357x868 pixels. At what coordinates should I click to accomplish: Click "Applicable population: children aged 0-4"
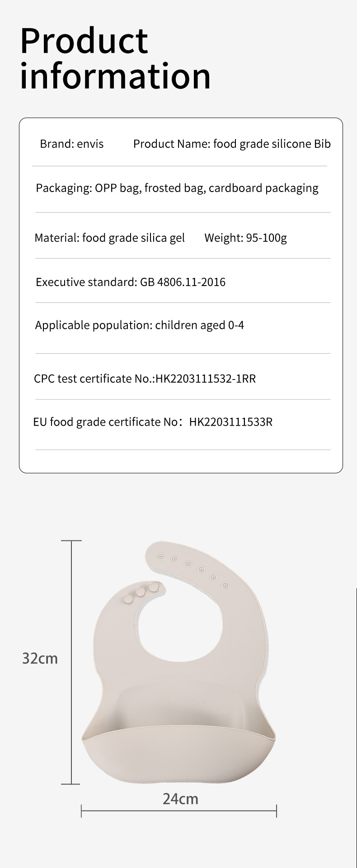coord(140,325)
